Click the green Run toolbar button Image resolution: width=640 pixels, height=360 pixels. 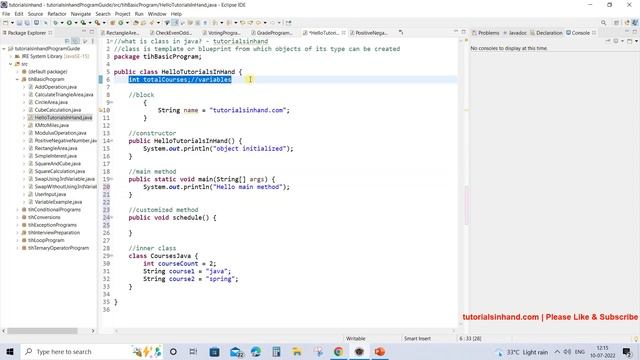pyautogui.click(x=69, y=23)
